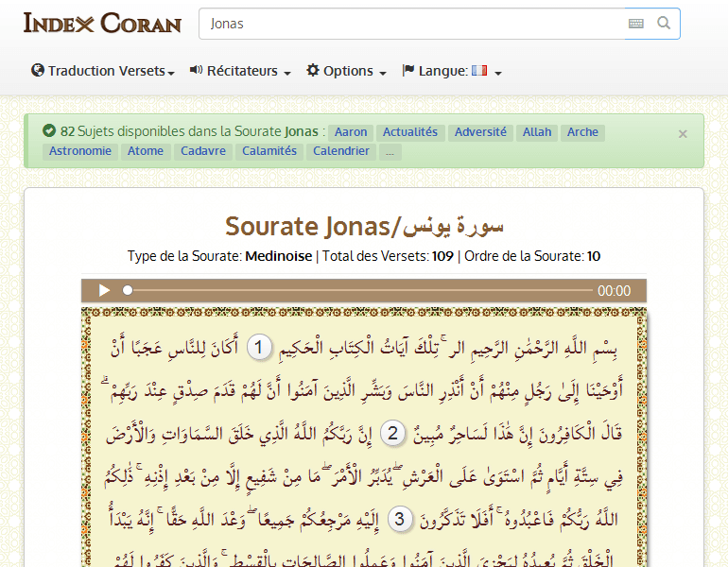Click verse number 1 marker
This screenshot has width=728, height=567.
coord(261,348)
